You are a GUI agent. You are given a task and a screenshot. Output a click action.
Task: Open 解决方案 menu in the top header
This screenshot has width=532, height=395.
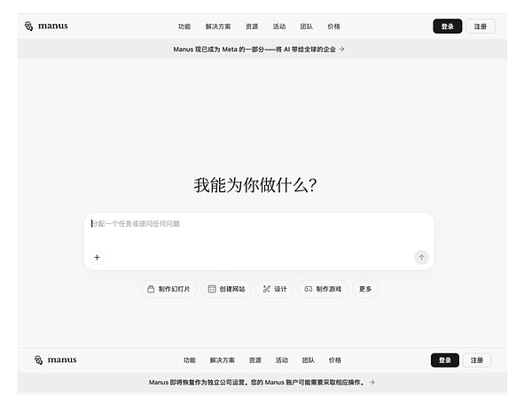[x=218, y=27]
